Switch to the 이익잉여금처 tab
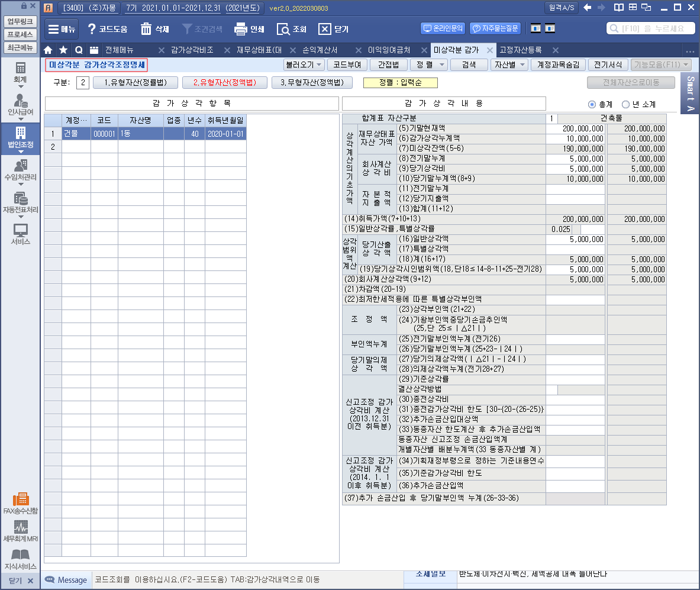The image size is (700, 590). pyautogui.click(x=389, y=50)
